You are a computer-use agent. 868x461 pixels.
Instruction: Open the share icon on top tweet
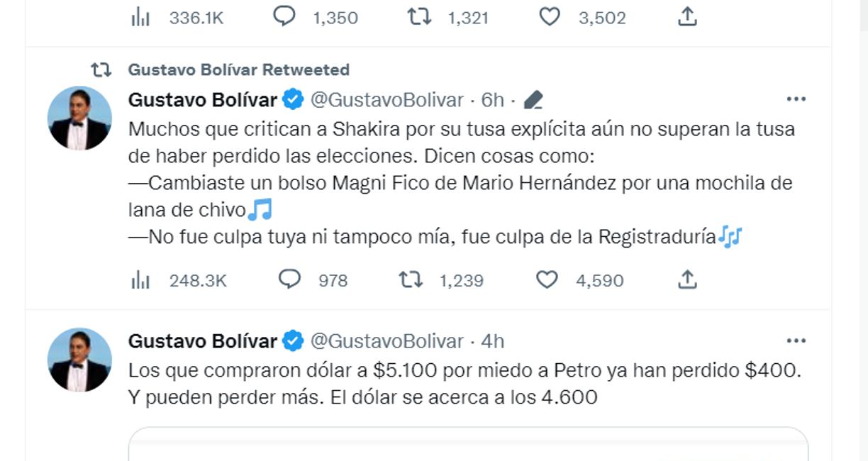tap(688, 14)
